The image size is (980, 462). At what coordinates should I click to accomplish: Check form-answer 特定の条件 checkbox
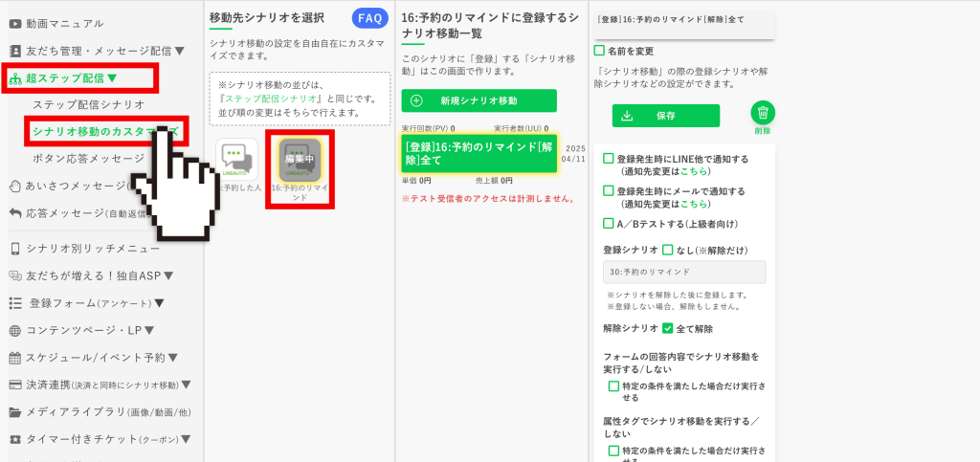pyautogui.click(x=613, y=385)
